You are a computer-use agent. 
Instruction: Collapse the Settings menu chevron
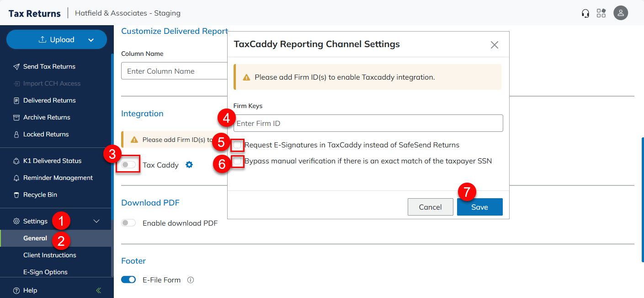click(96, 221)
